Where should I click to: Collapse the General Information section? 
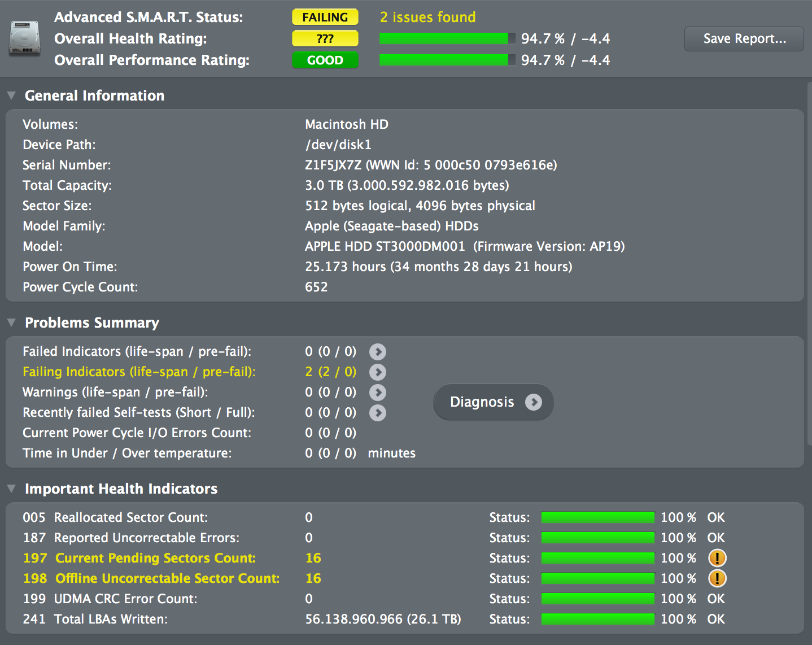pos(11,95)
